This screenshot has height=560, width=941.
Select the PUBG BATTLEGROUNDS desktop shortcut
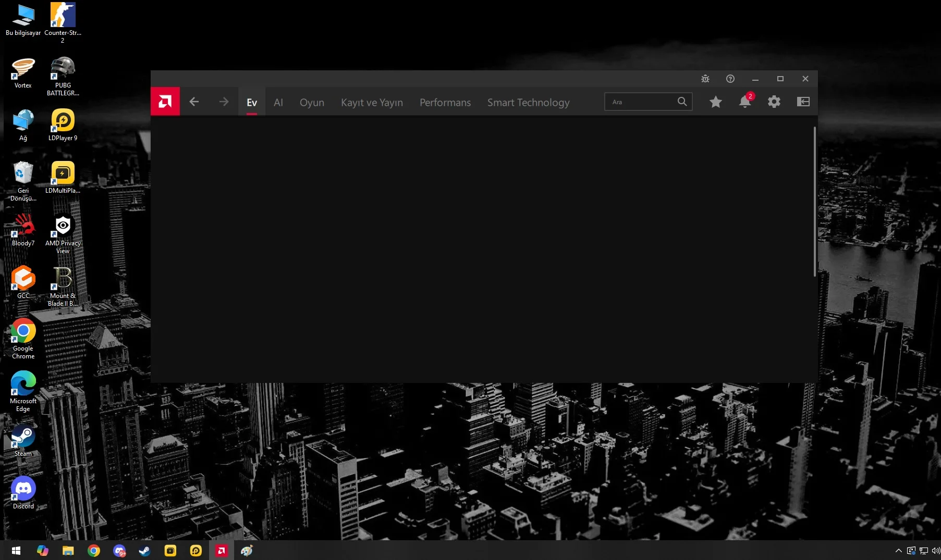(63, 76)
